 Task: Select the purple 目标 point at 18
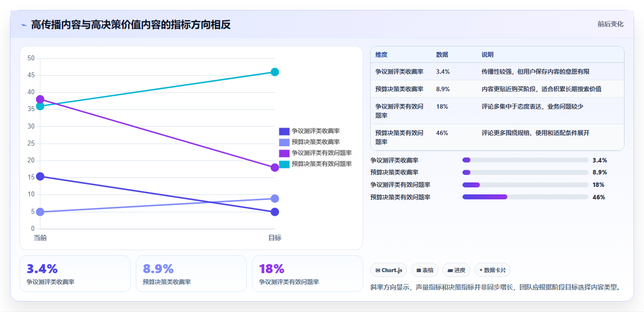click(275, 167)
